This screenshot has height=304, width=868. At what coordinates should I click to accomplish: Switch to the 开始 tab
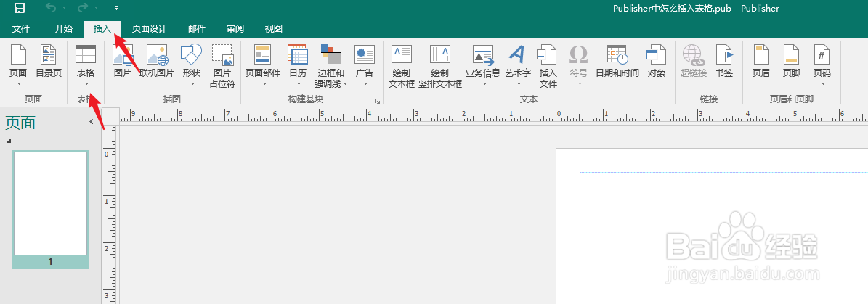point(64,29)
